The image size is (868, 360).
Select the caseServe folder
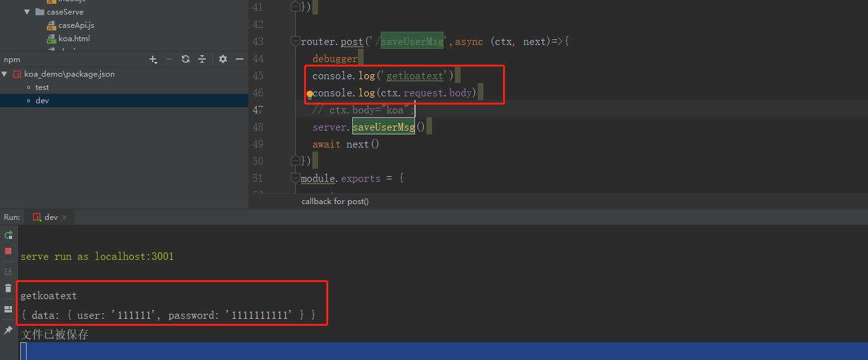pyautogui.click(x=59, y=12)
